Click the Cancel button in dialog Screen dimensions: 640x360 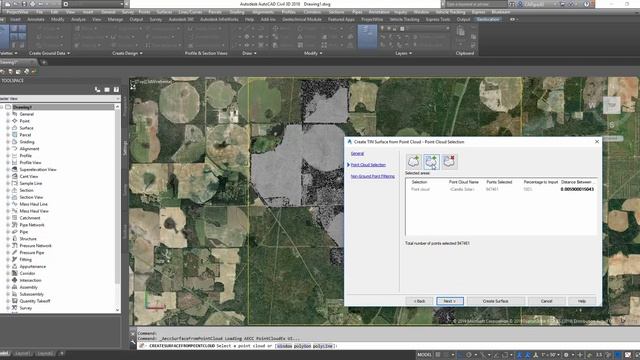pos(546,301)
